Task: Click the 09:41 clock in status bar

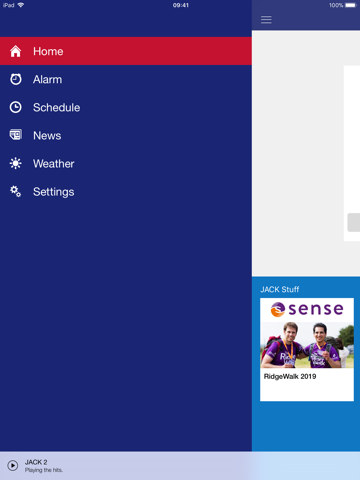Action: coord(181,5)
